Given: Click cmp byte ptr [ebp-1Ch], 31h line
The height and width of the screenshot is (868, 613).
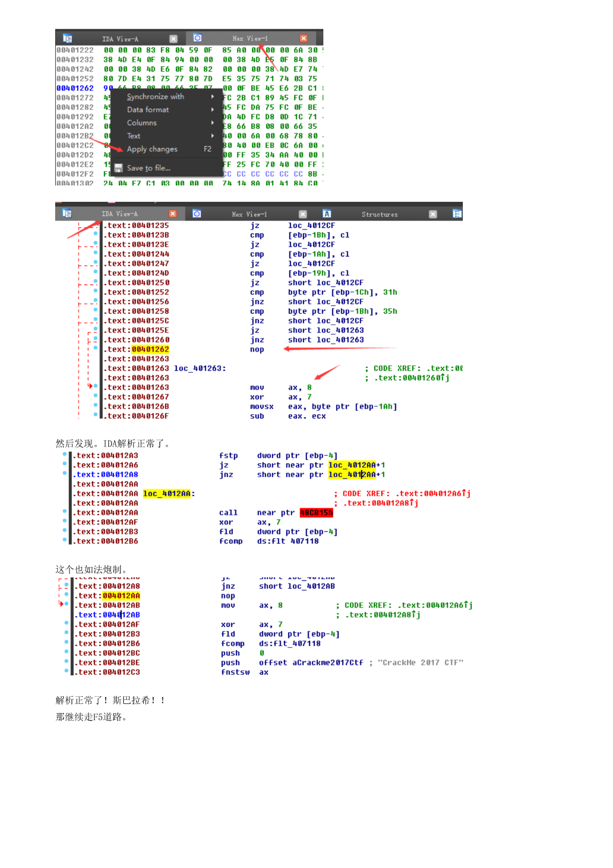Looking at the screenshot, I should (x=323, y=292).
